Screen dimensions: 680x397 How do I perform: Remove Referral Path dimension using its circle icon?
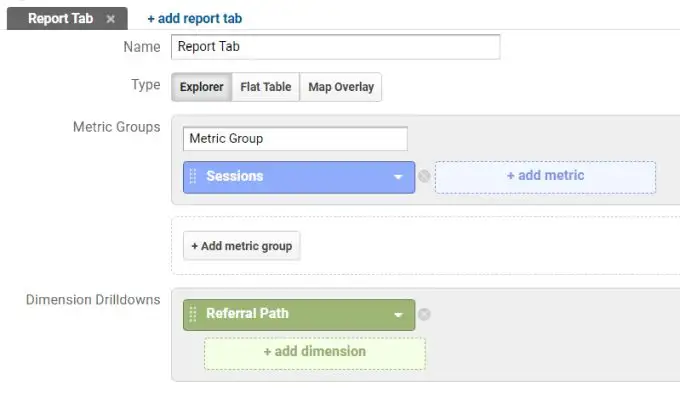tap(424, 314)
